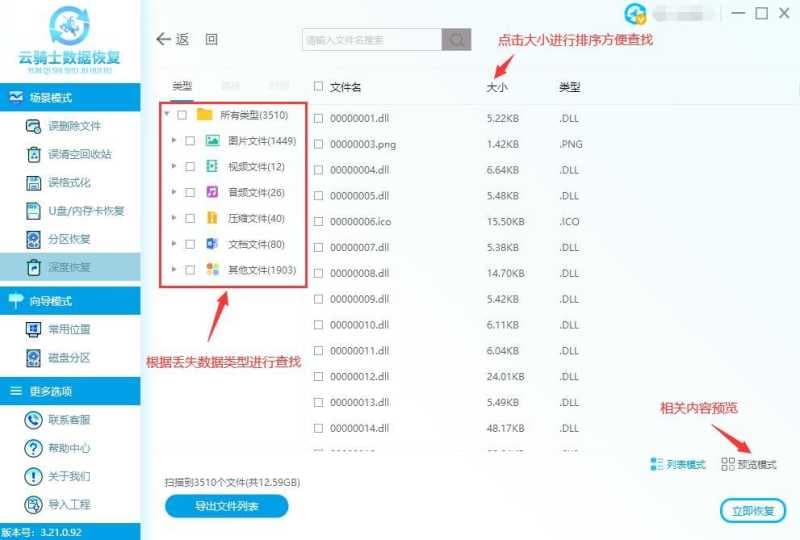This screenshot has height=540, width=800.
Task: Check the 图片文件(1449) checkbox
Action: (190, 140)
